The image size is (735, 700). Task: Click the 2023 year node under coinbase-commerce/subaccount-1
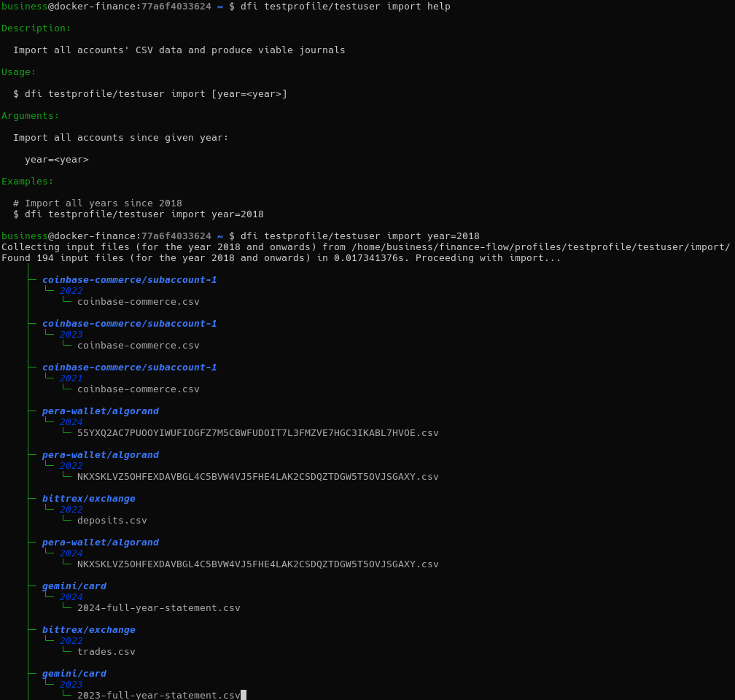pyautogui.click(x=71, y=335)
